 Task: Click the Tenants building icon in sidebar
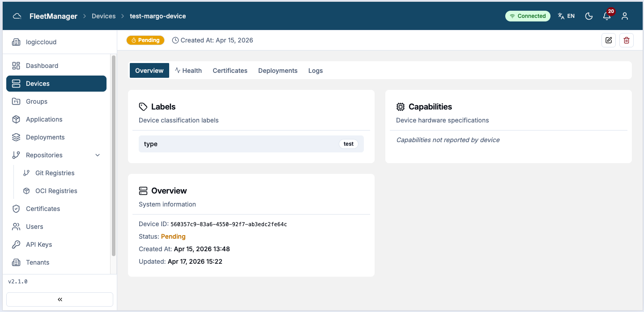(16, 262)
